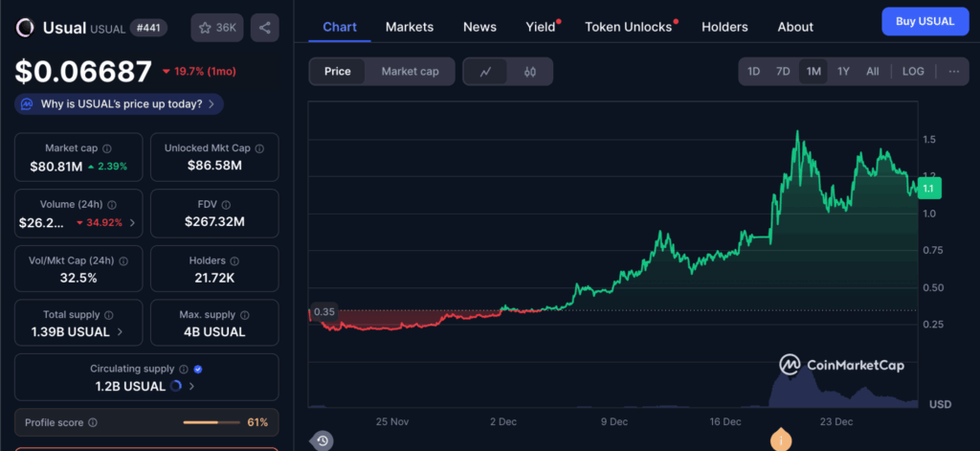The width and height of the screenshot is (980, 451).
Task: Click the history clock icon below chart
Action: pos(323,440)
